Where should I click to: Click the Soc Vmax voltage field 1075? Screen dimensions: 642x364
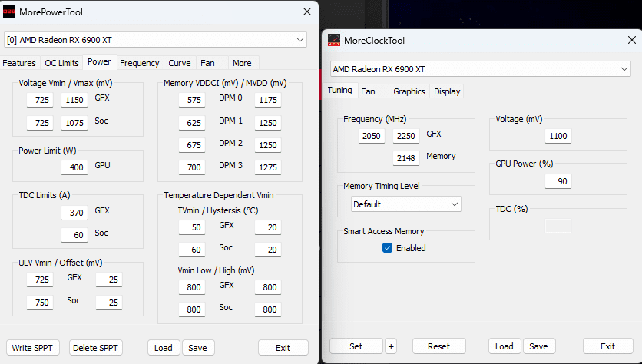74,123
